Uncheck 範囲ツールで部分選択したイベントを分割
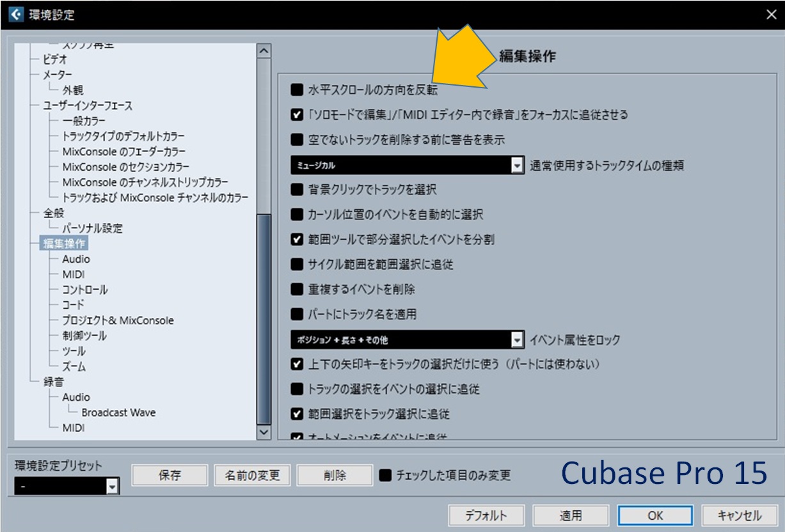 tap(297, 239)
